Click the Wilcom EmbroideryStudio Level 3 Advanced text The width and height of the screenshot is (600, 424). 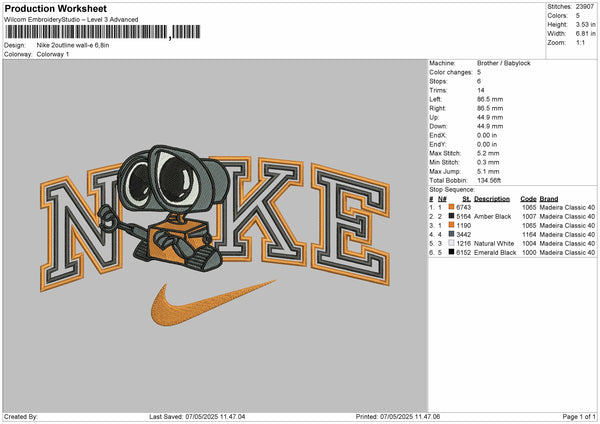pos(71,20)
